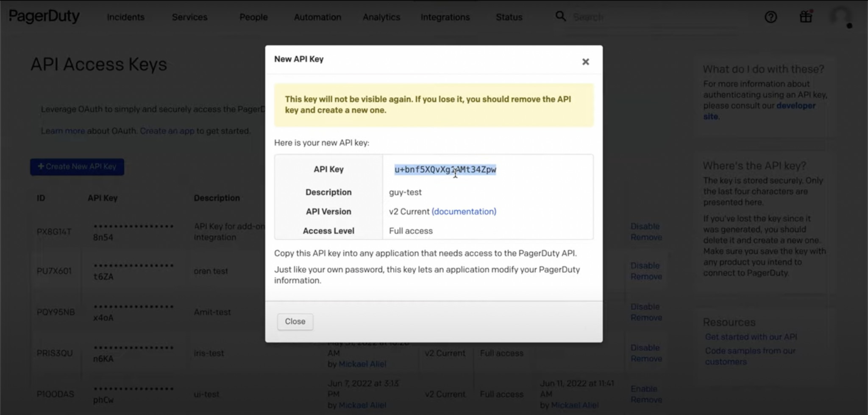868x415 pixels.
Task: Remove the P1OODAS API key
Action: click(646, 400)
